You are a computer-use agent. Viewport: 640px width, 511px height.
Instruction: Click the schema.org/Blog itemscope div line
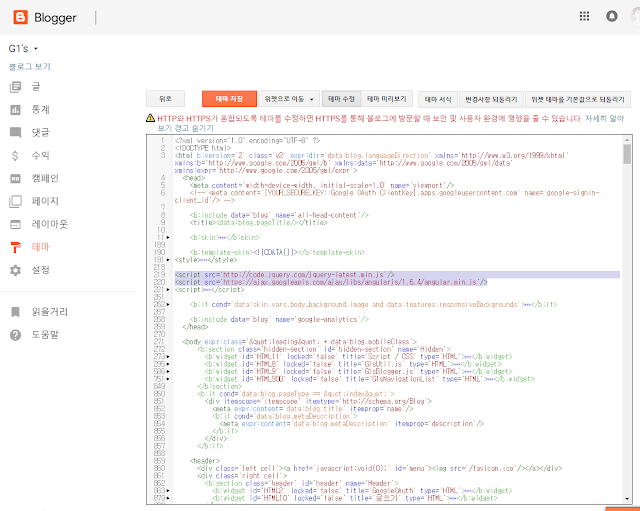tap(318, 401)
